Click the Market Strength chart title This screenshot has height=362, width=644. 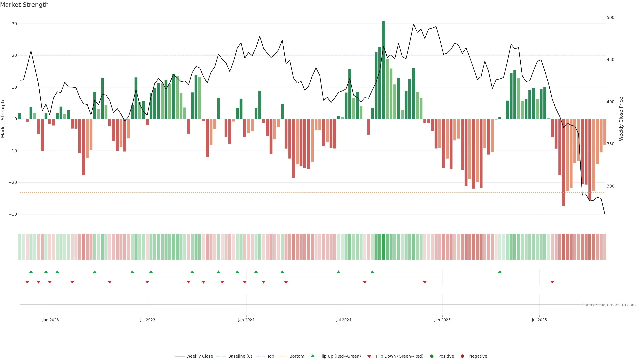coord(24,5)
